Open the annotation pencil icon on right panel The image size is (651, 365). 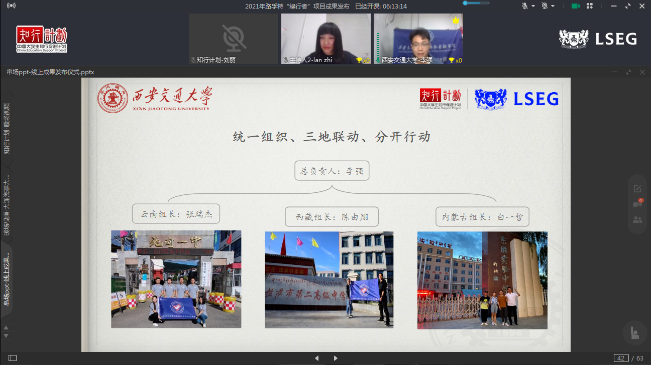point(637,189)
